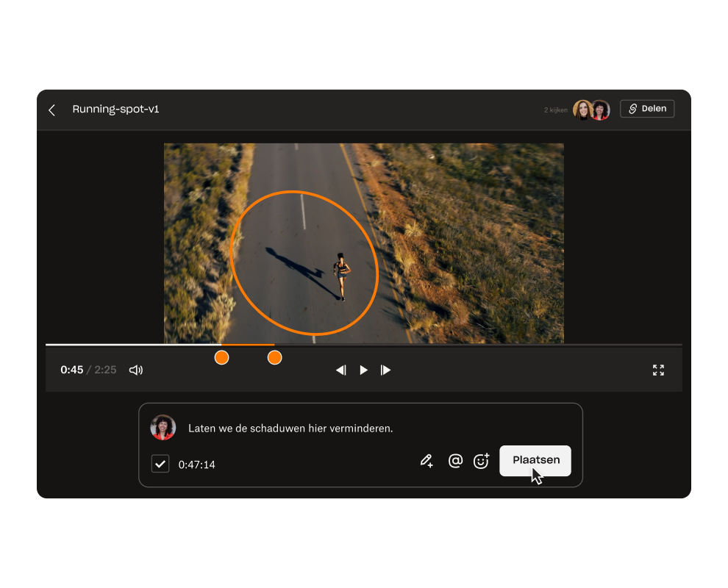Click the comment author's avatar
This screenshot has width=728, height=588.
point(163,427)
